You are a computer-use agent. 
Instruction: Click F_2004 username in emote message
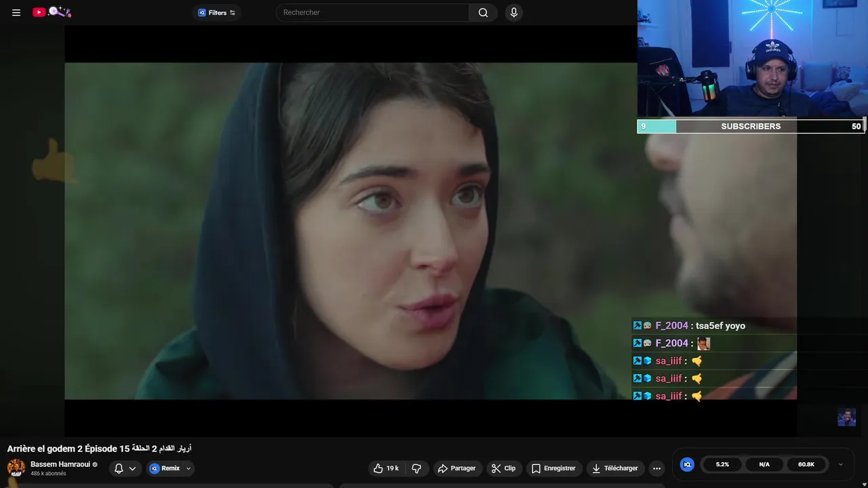pos(671,343)
